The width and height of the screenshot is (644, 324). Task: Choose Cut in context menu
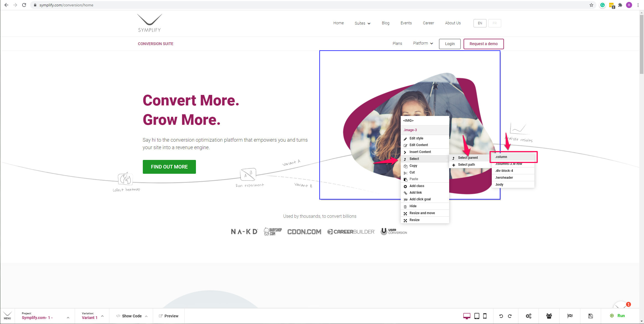[425, 172]
